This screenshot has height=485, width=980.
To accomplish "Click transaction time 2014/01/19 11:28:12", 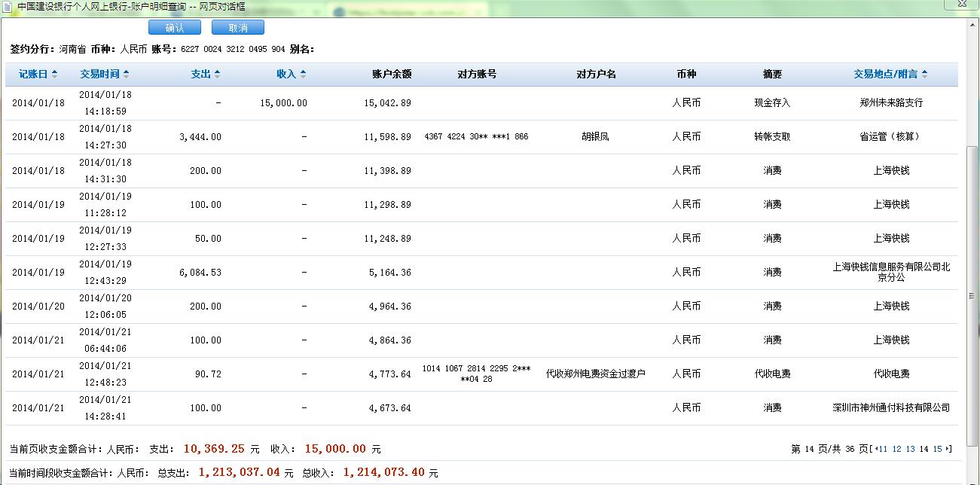I will (105, 205).
